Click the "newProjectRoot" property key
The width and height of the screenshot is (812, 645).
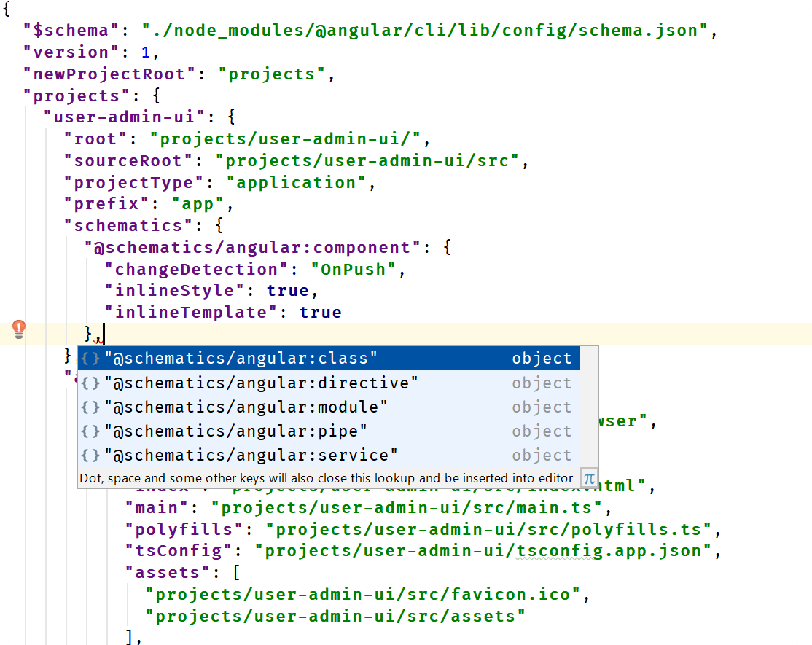click(x=109, y=74)
